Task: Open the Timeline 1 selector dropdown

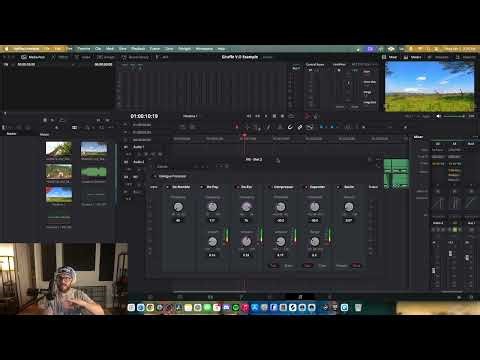Action: 190,116
